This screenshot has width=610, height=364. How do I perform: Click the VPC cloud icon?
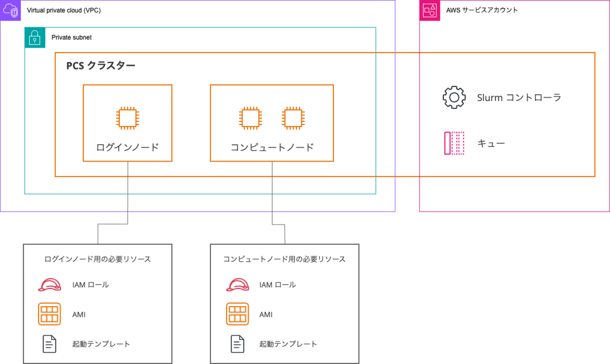(x=10, y=10)
